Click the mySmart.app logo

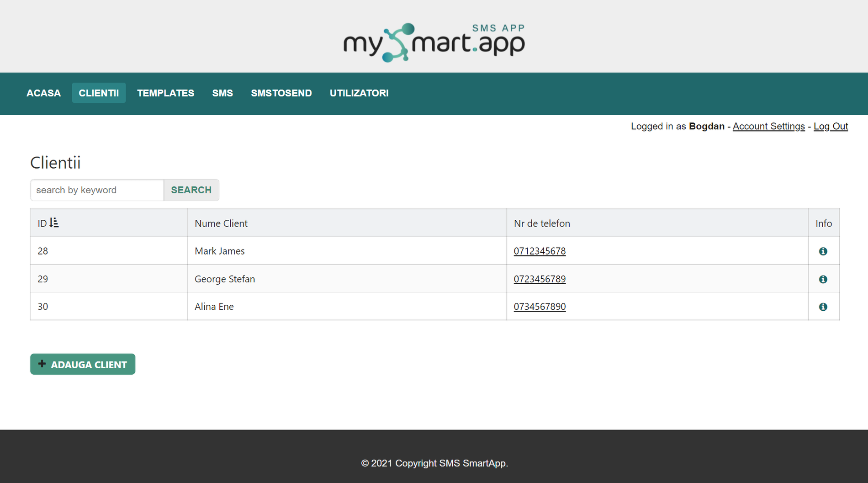434,41
